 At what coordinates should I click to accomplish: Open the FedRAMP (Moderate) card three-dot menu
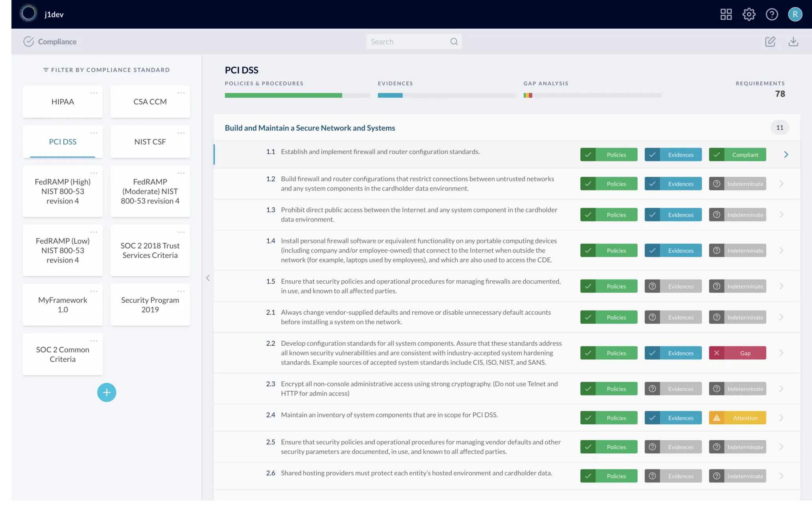tap(181, 173)
